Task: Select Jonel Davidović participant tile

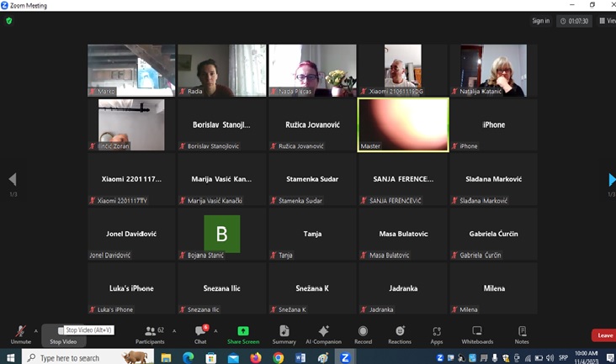Action: [x=131, y=234]
